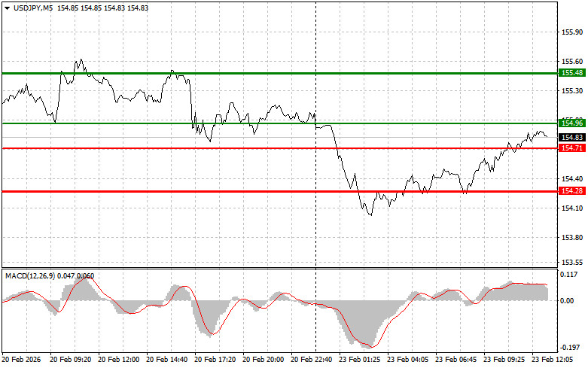Click the red 154.71 price label

(x=571, y=148)
